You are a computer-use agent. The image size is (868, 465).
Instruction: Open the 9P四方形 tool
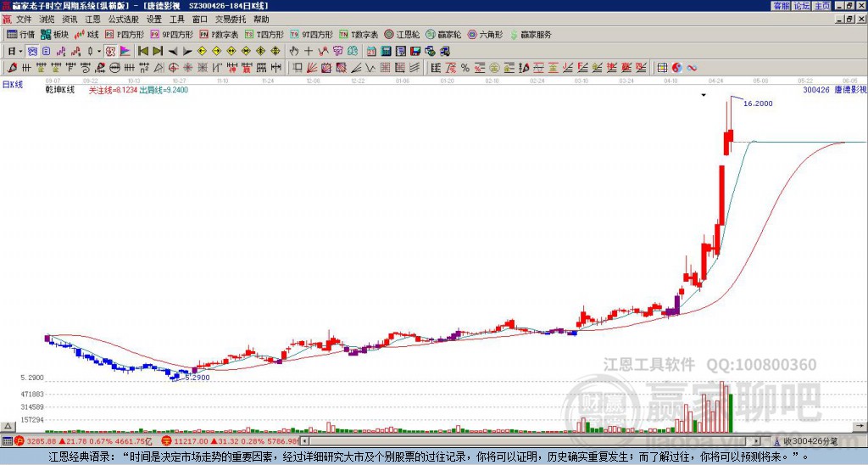point(171,34)
